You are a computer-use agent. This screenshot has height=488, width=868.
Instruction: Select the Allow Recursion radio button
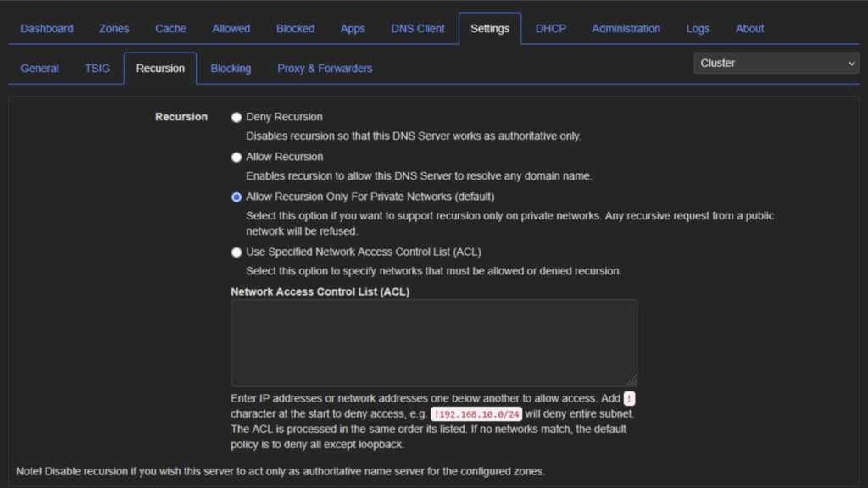236,157
